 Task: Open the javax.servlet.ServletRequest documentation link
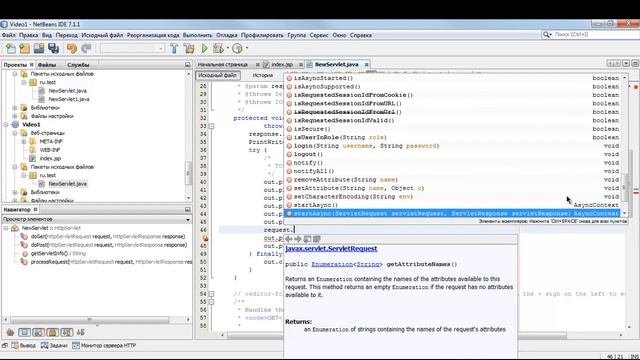pyautogui.click(x=331, y=249)
